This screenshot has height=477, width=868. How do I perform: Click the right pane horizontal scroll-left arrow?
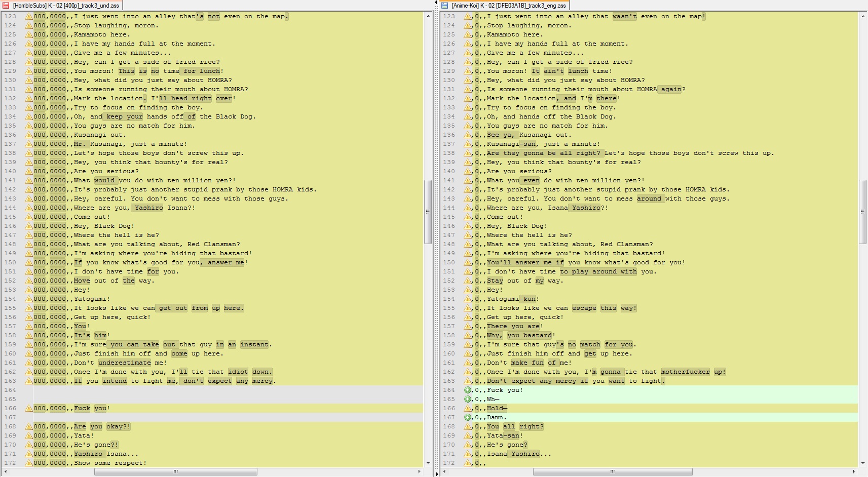[x=445, y=471]
